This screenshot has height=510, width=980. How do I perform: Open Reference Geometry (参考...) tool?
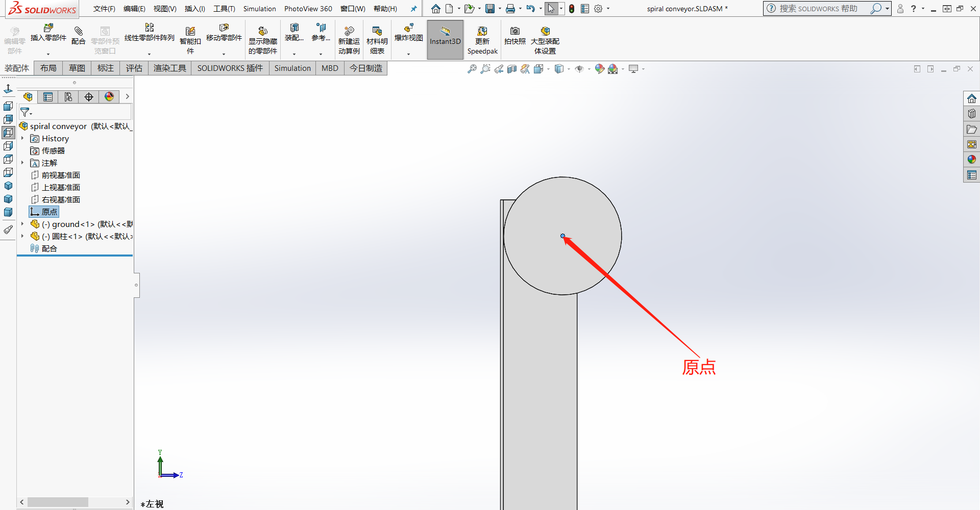[x=321, y=33]
